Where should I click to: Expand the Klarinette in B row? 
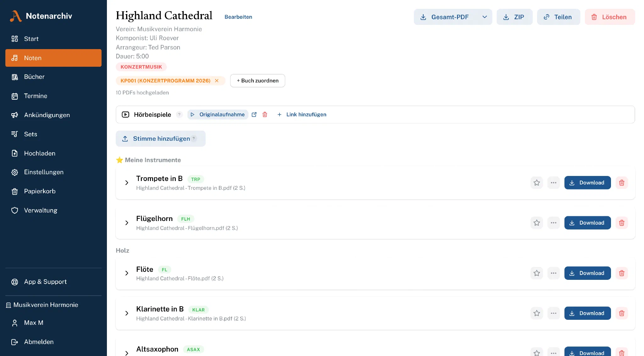(127, 313)
